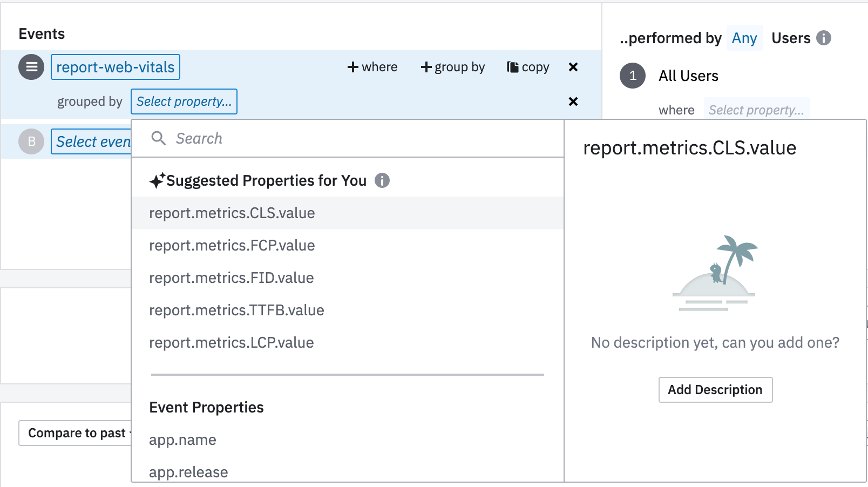Choose report.metrics.FCP.value from suggestions
This screenshot has width=868, height=487.
coord(232,245)
